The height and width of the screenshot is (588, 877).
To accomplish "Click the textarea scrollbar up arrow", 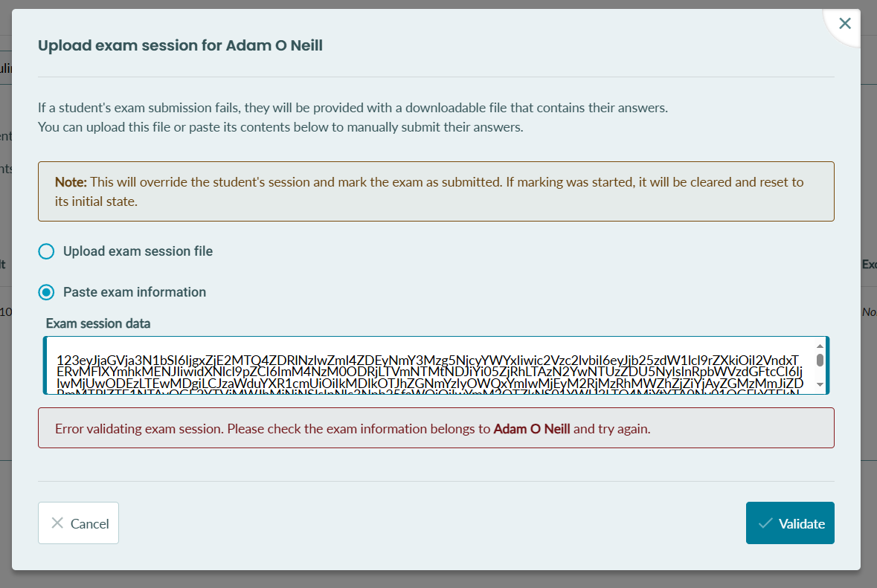I will point(820,346).
